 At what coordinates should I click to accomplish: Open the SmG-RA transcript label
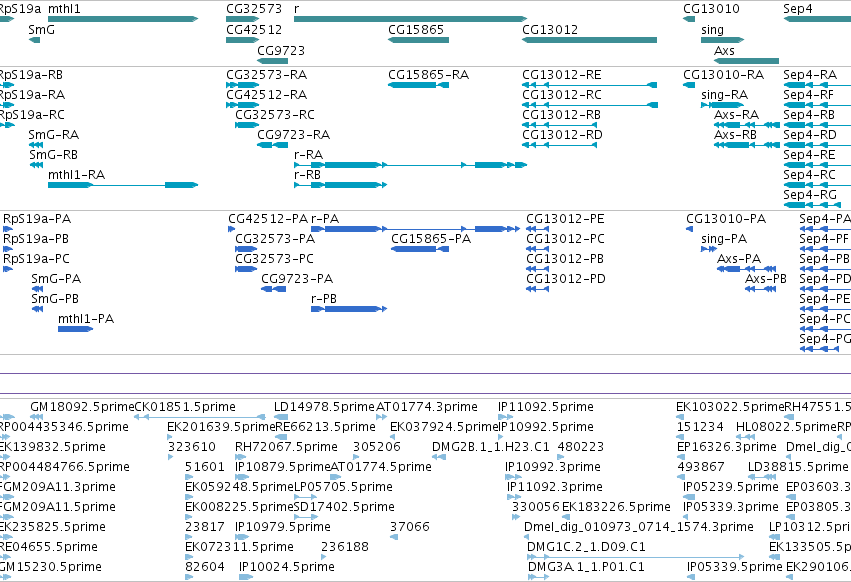pyautogui.click(x=54, y=135)
